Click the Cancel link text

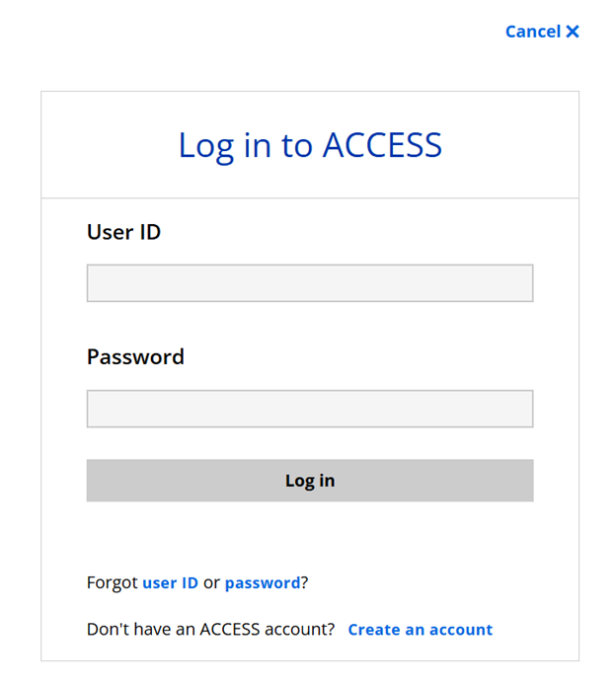533,32
